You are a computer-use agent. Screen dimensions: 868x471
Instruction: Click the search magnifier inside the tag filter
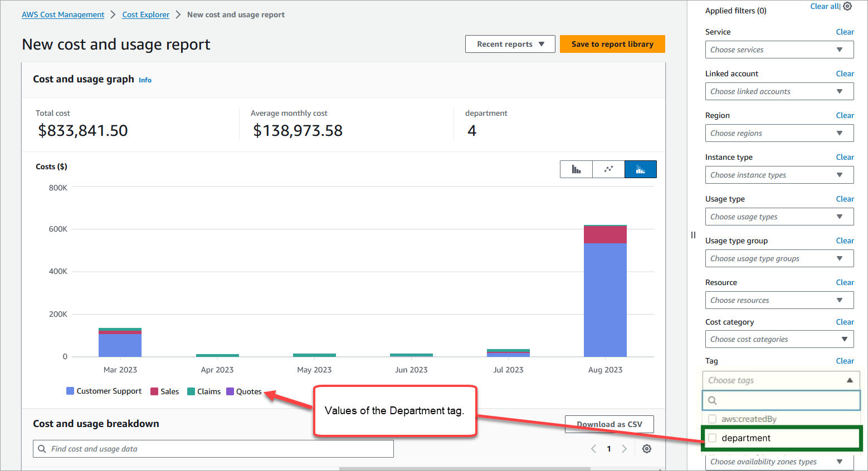point(713,400)
